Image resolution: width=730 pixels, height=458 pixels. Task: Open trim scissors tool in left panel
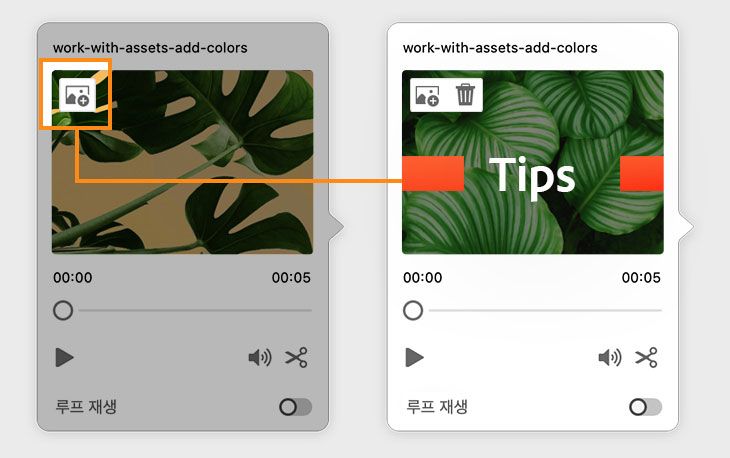(297, 357)
